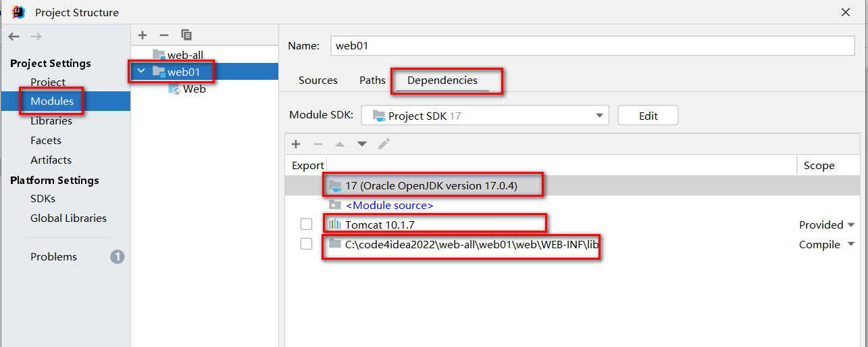Click the back navigation arrow
This screenshot has height=347, width=868.
[x=14, y=37]
